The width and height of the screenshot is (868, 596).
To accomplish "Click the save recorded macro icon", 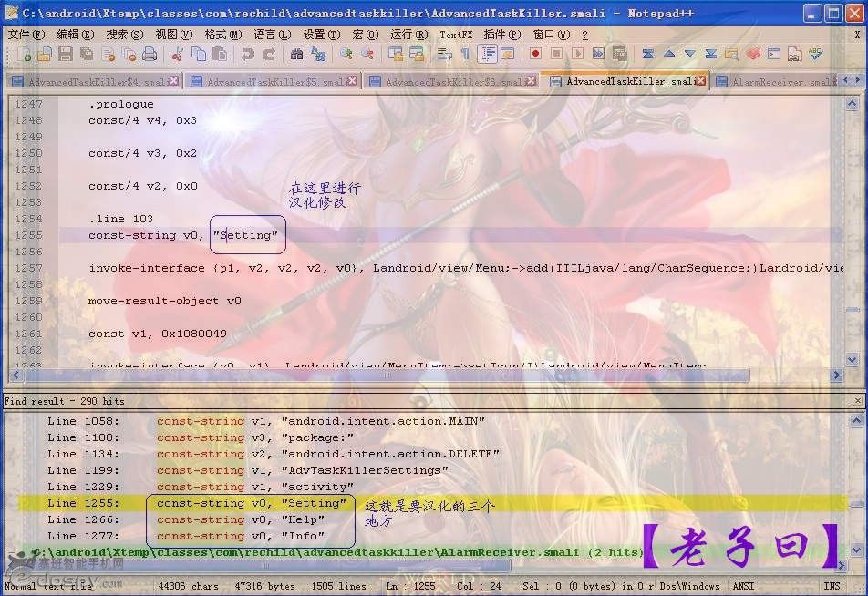I will click(x=619, y=55).
